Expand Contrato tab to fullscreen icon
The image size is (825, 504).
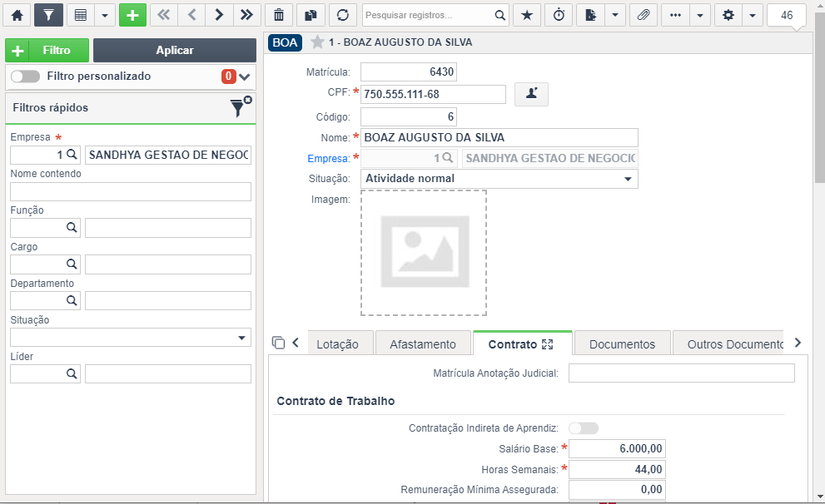[547, 344]
